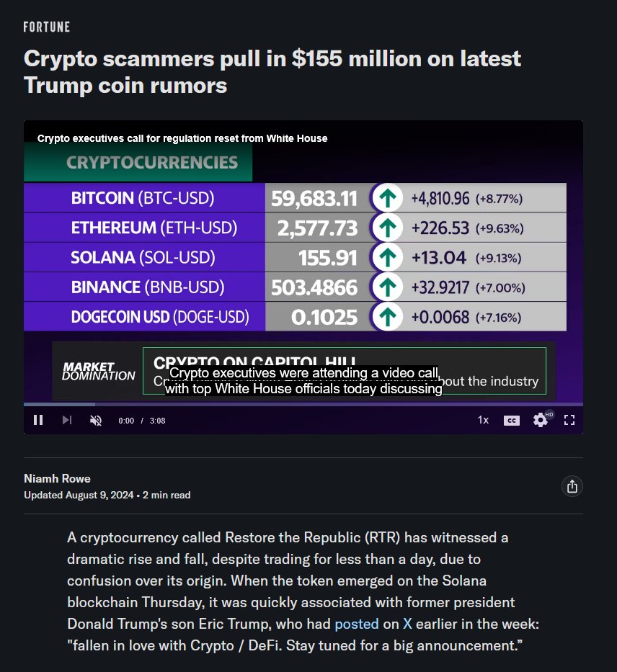Open the video settings gear
Screen dimensions: 617x672
(x=541, y=420)
